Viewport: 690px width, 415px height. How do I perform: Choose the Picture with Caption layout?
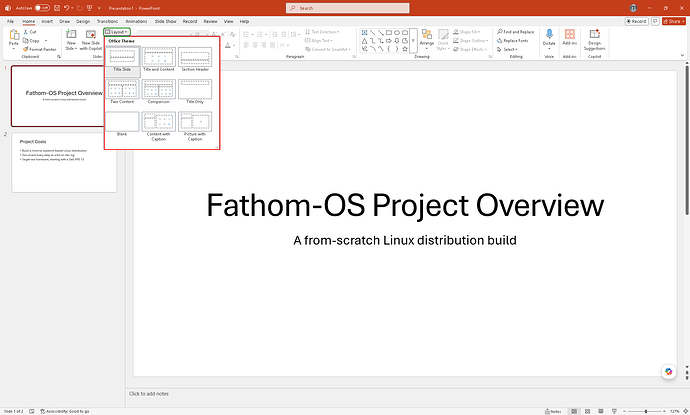[x=195, y=126]
